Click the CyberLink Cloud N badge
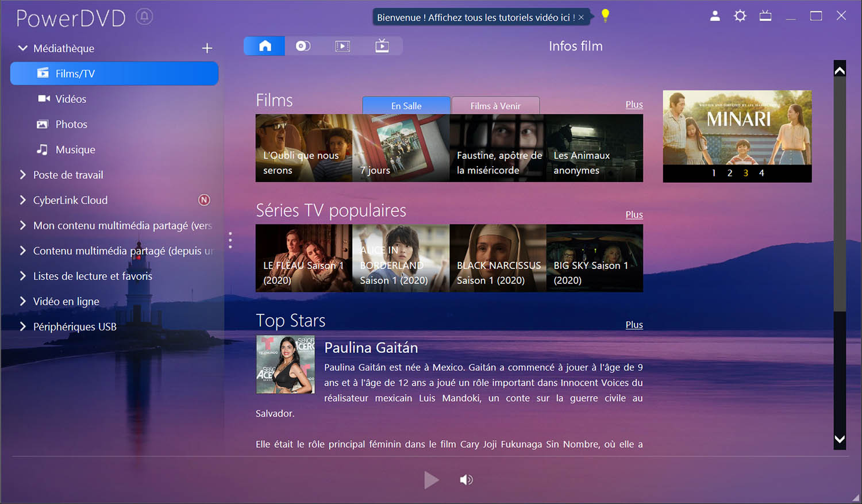Screen dimensions: 862x504 [204, 200]
